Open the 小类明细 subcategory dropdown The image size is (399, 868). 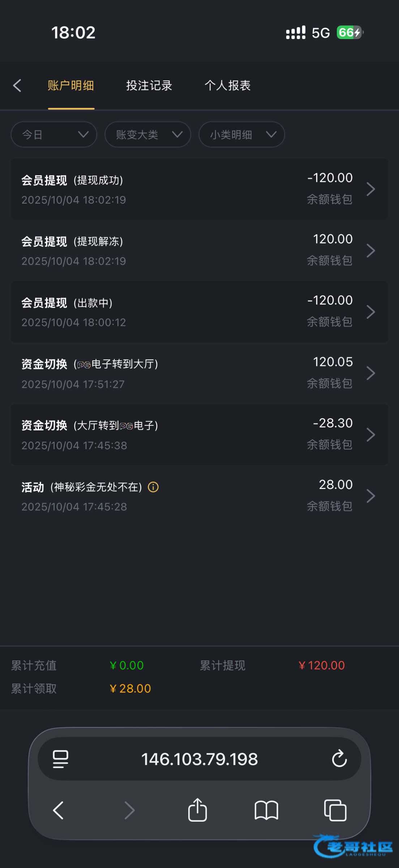pyautogui.click(x=241, y=135)
